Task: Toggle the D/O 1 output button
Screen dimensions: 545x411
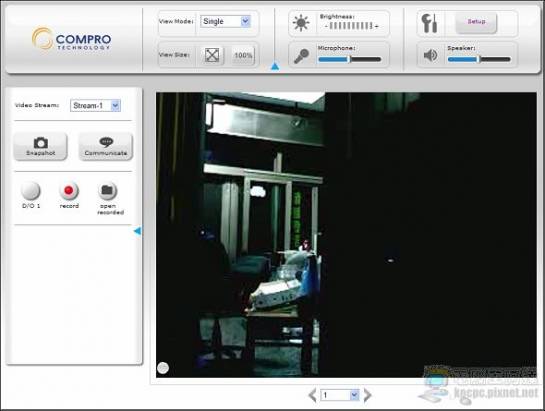Action: 31,191
